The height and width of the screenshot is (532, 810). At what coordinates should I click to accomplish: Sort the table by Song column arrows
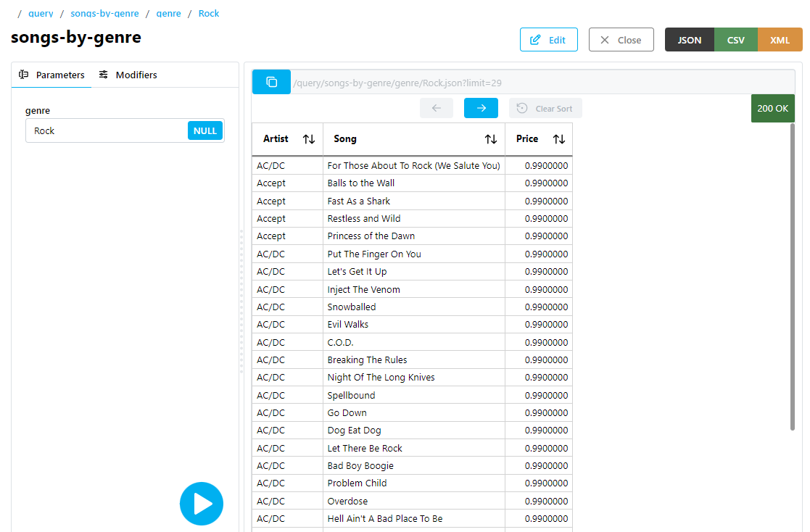(491, 139)
